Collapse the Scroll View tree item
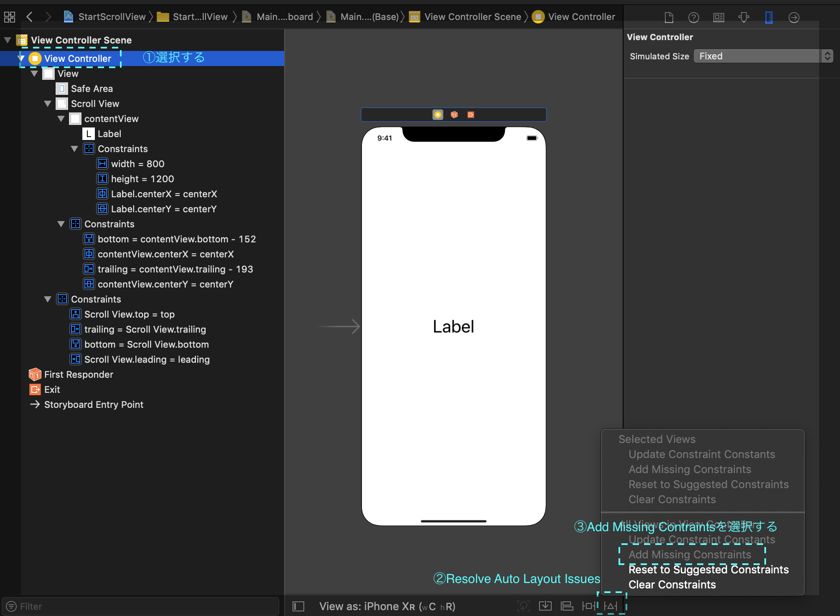The width and height of the screenshot is (840, 616). click(x=47, y=103)
